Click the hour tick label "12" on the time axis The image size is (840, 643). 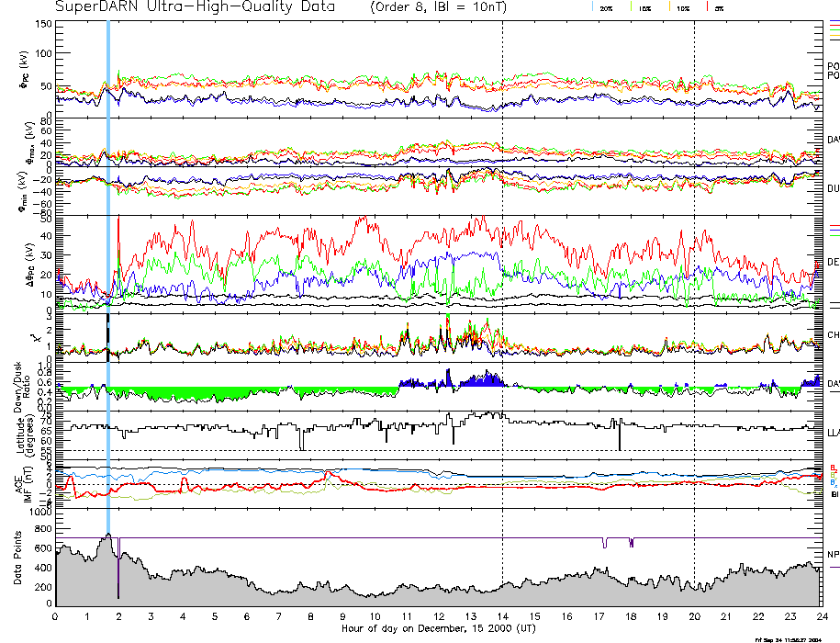[x=439, y=616]
